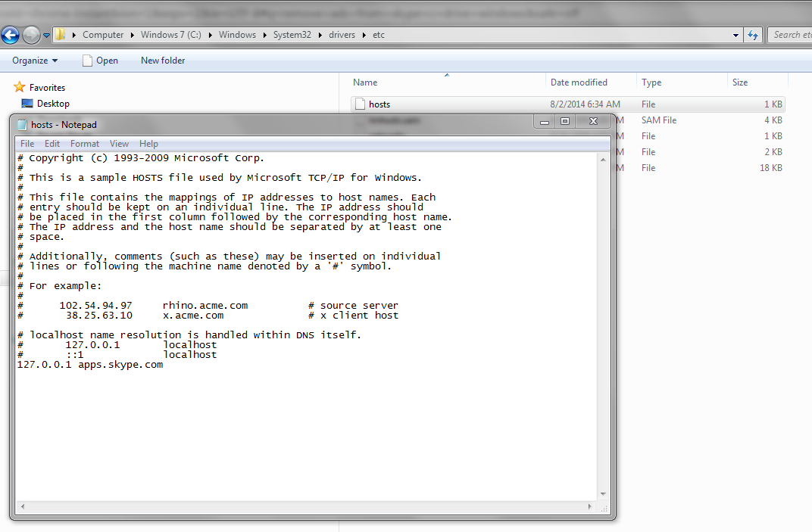Screen dimensions: 812x532
Task: Open Notepad Help menu
Action: [148, 143]
